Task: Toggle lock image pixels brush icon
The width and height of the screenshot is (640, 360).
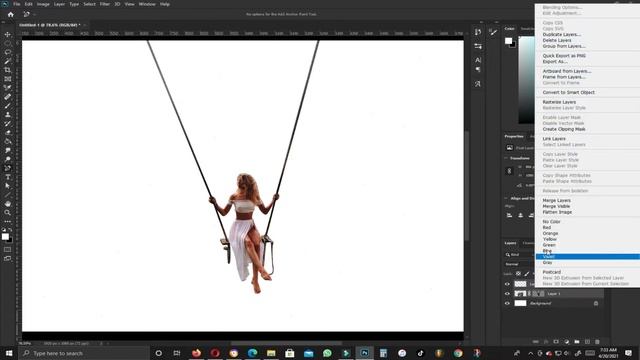Action: [x=527, y=274]
